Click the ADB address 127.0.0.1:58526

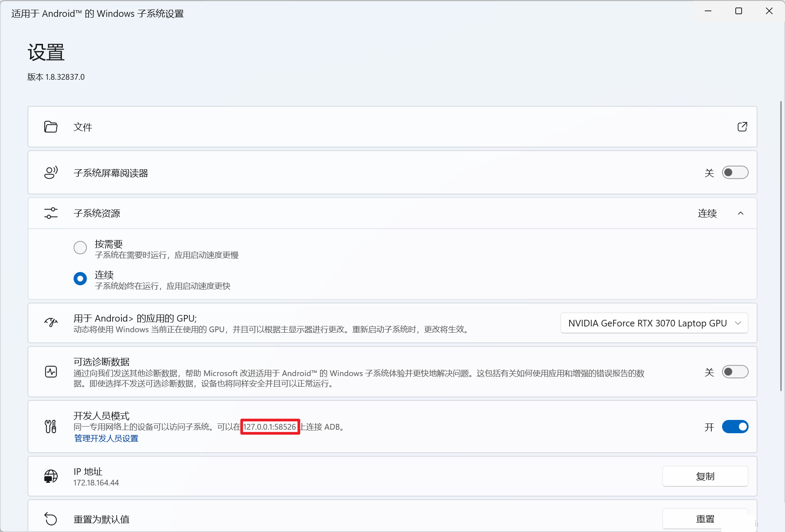269,427
